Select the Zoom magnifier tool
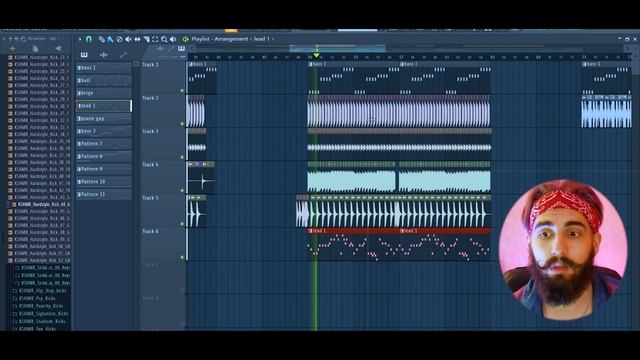Viewport: 640px width, 360px height. pyautogui.click(x=164, y=39)
